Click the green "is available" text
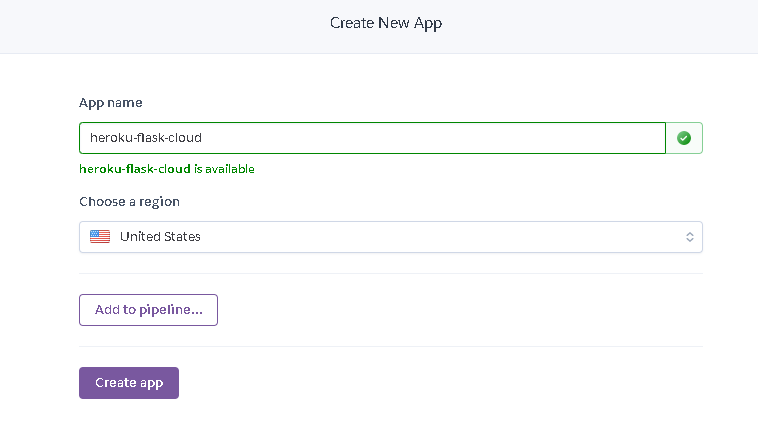The image size is (758, 443). 224,169
